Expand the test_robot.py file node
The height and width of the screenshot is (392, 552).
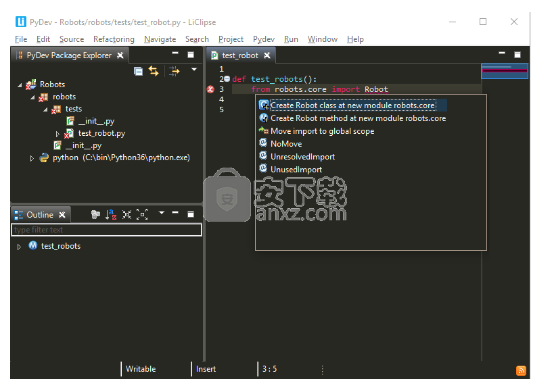57,134
